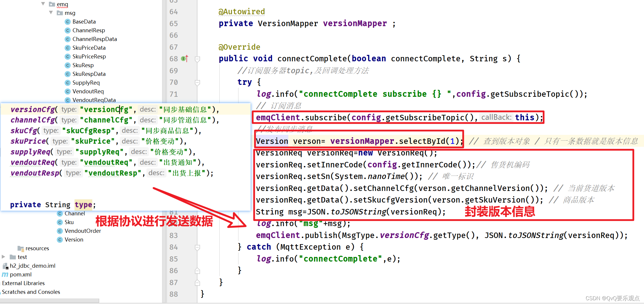Click the test folder icon
Screen dimensions: 644x304
pyautogui.click(x=13, y=257)
